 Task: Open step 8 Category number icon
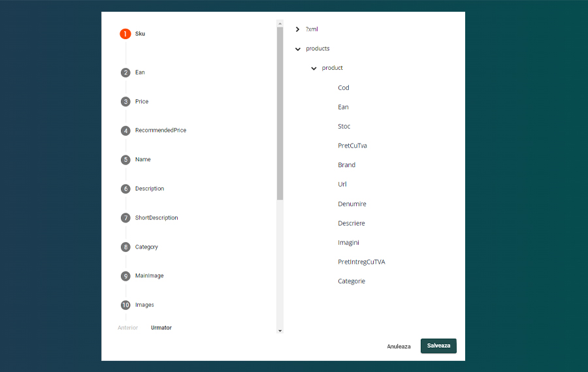pos(125,247)
